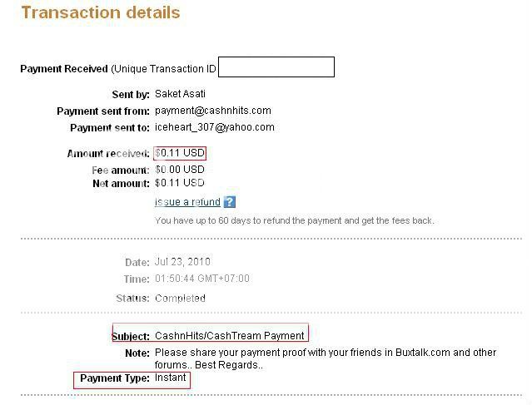Click the Completed status text
532x405 pixels.
tap(180, 299)
